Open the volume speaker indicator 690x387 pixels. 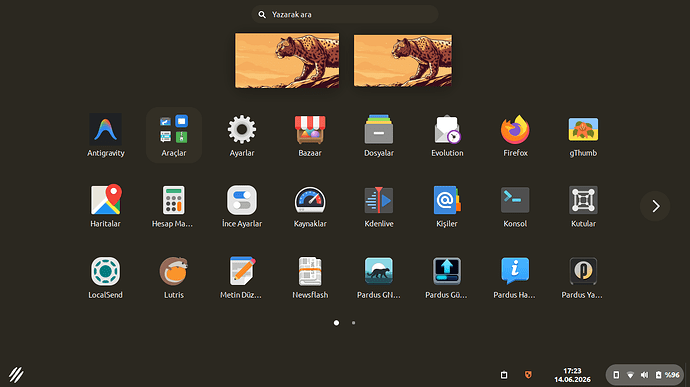pos(644,375)
